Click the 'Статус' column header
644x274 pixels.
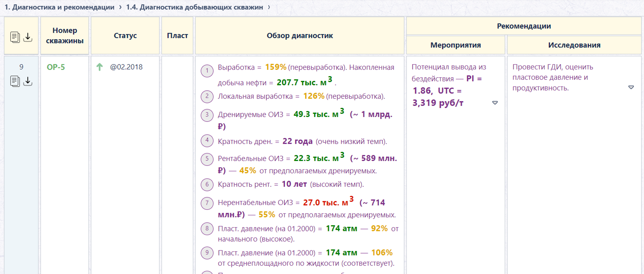tap(125, 36)
